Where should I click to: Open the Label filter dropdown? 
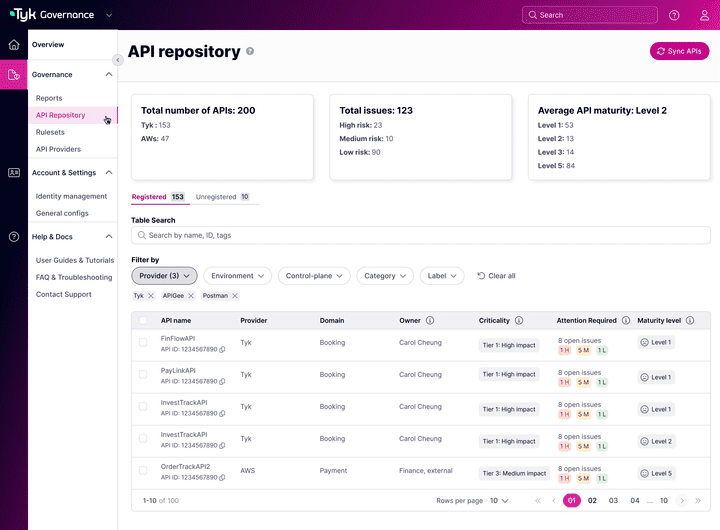(442, 276)
